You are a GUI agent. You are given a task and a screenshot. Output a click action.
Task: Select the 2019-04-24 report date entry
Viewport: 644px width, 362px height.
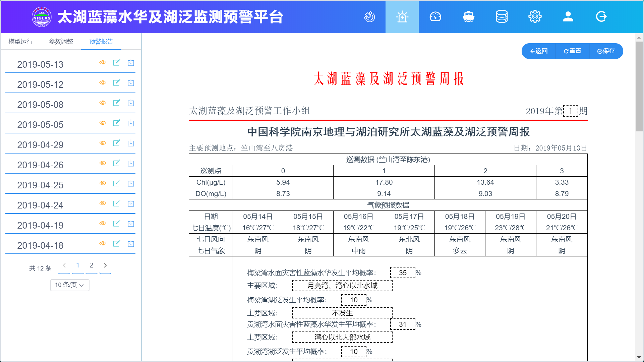(x=40, y=205)
